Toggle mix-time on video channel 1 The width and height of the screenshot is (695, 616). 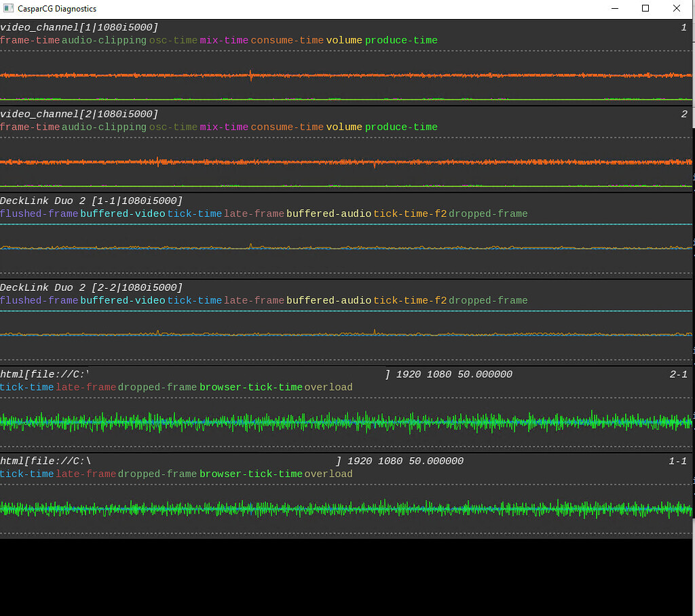(x=224, y=40)
